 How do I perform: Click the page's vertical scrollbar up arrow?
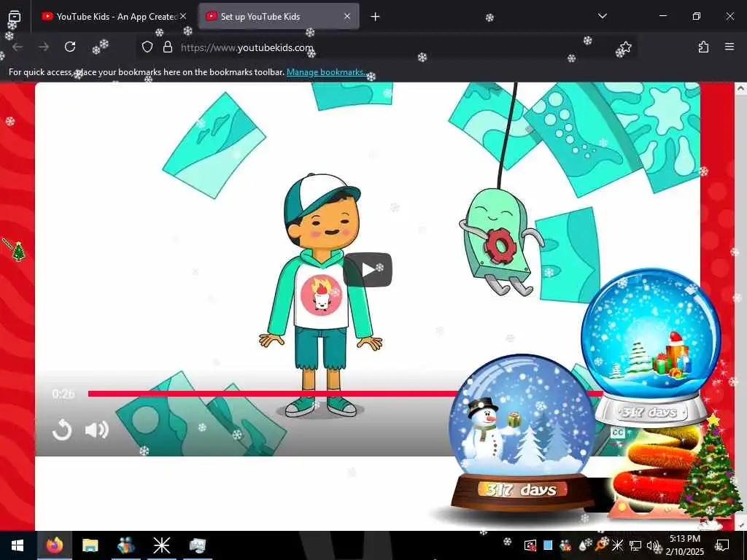click(740, 88)
